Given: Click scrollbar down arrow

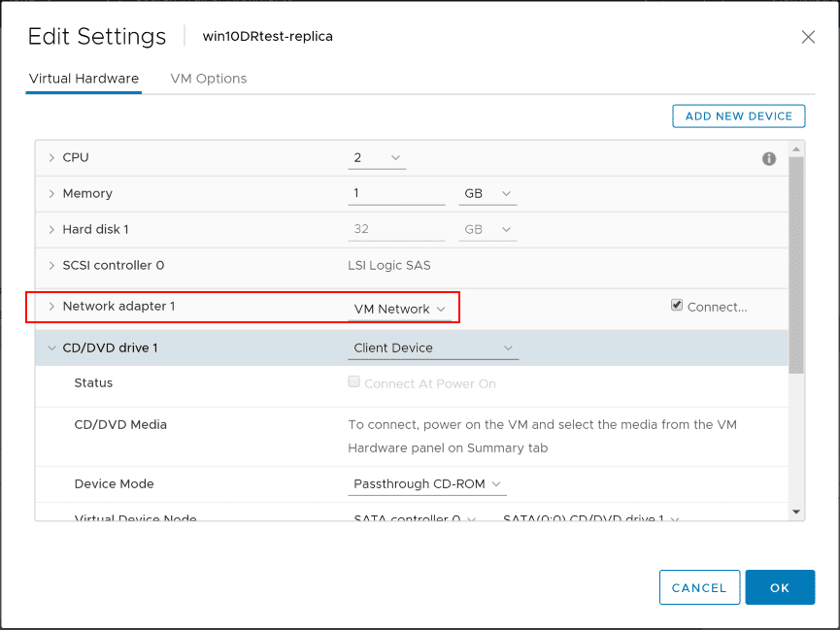Looking at the screenshot, I should pos(796,512).
